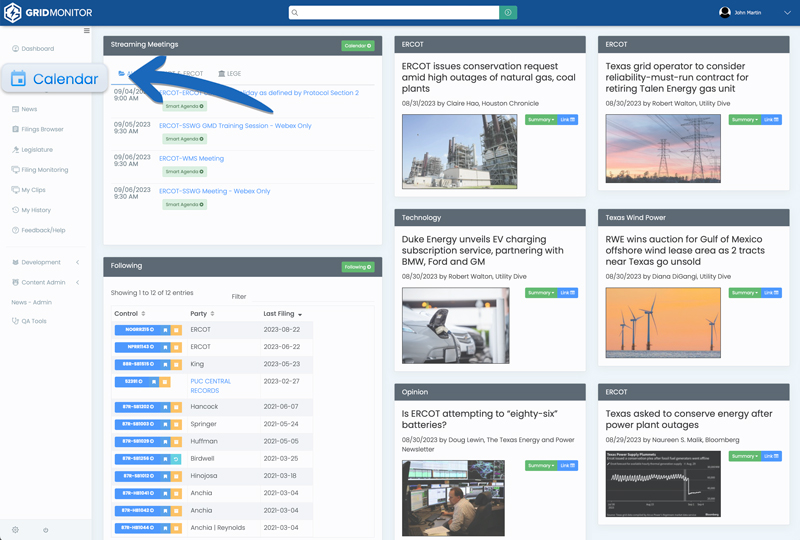
Task: Open the ERCOT-WMS Meeting link
Action: pyautogui.click(x=191, y=159)
